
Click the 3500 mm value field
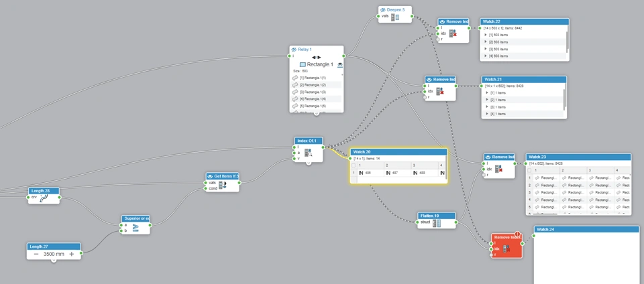click(54, 254)
